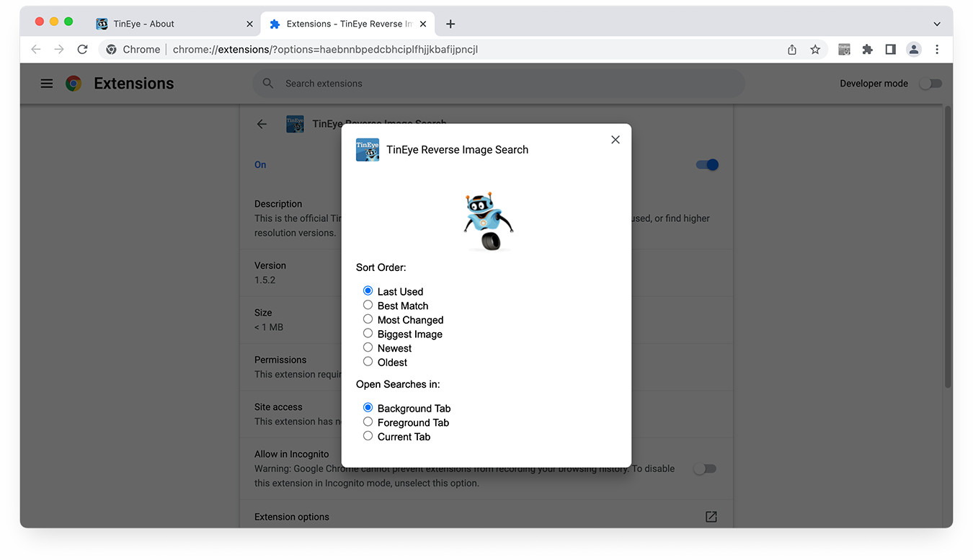Close the TinEye options dialog
This screenshot has width=973, height=560.
pyautogui.click(x=615, y=140)
